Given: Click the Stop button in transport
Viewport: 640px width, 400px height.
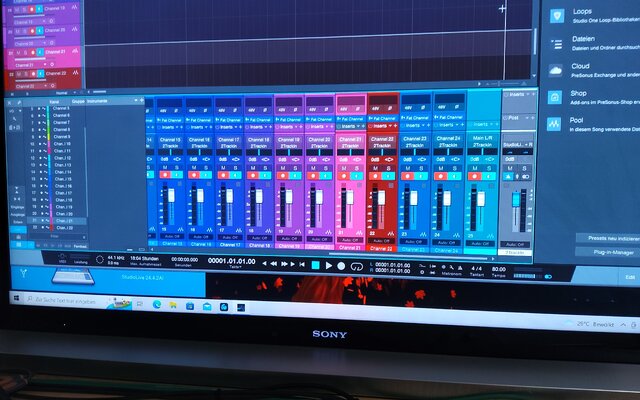Looking at the screenshot, I should [316, 265].
